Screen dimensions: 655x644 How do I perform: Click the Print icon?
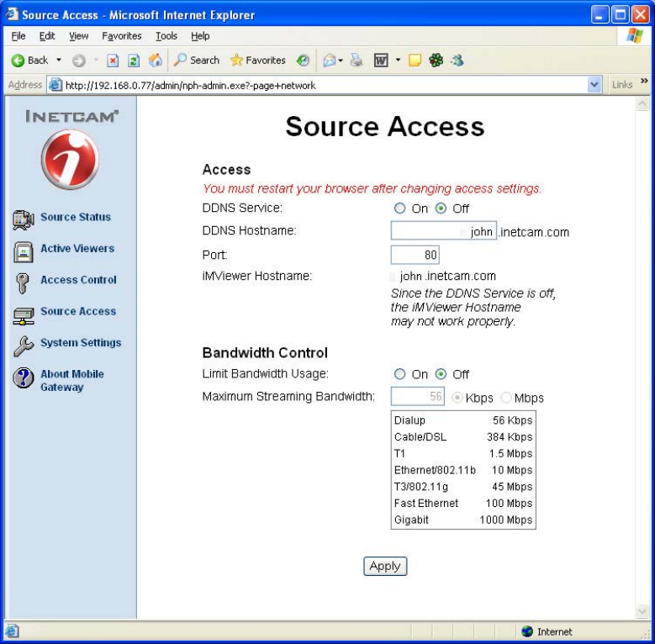(x=357, y=61)
